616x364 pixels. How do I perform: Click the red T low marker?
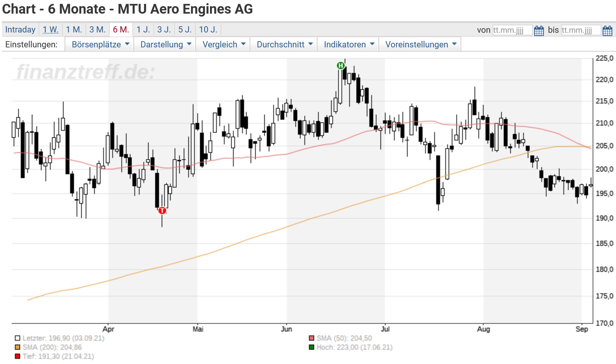[x=162, y=211]
